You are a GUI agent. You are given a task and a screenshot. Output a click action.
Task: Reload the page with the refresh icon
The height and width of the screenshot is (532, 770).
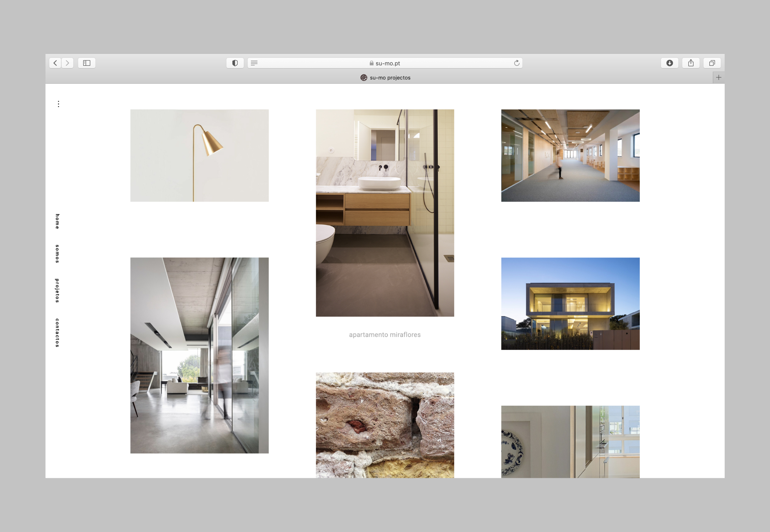coord(516,63)
